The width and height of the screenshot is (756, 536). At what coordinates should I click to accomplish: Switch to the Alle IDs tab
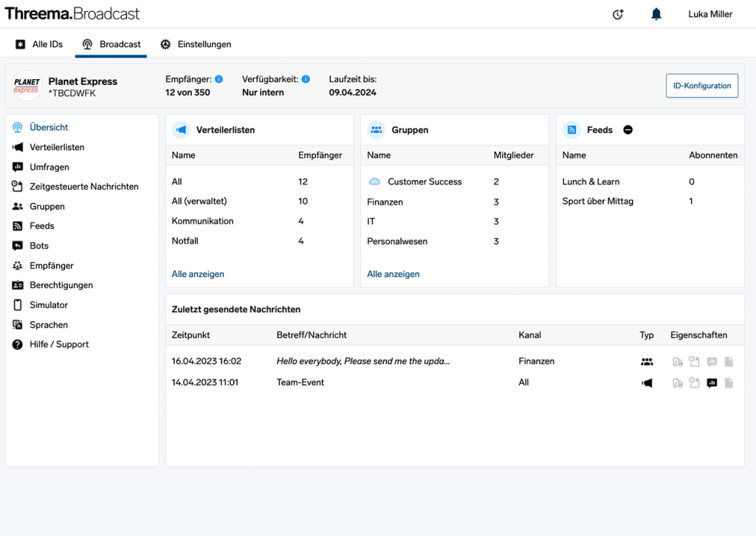(40, 44)
